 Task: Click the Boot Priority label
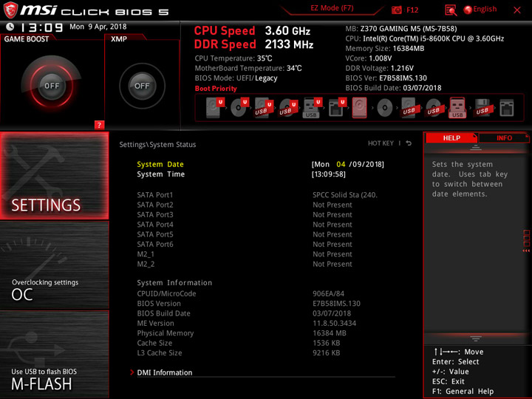coord(216,88)
